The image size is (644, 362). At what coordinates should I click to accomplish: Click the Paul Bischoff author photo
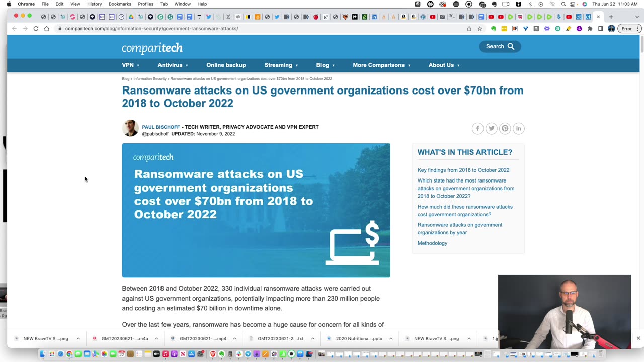click(x=130, y=128)
